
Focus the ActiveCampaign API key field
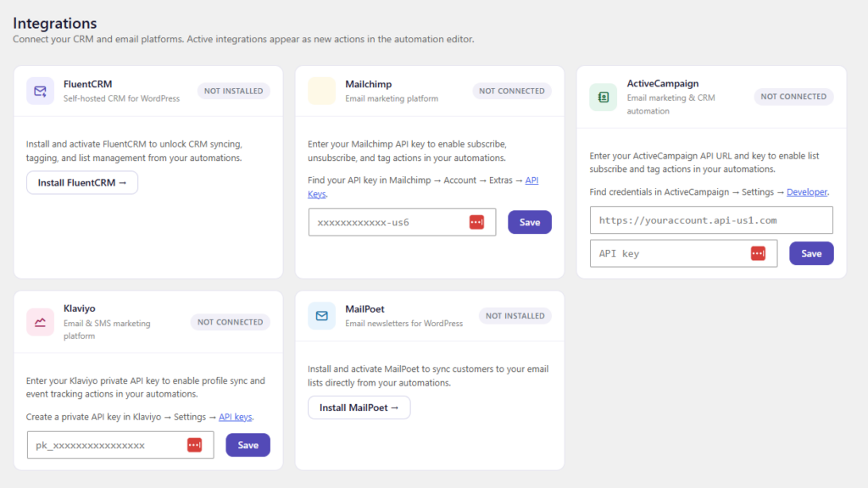tap(684, 253)
